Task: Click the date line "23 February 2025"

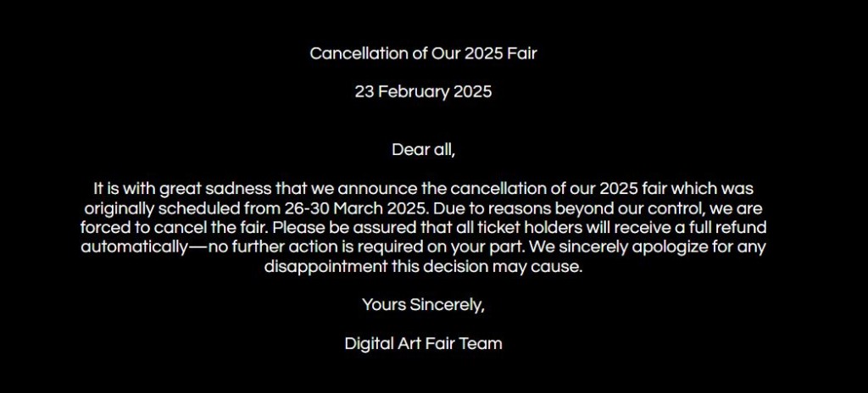Action: [x=423, y=92]
